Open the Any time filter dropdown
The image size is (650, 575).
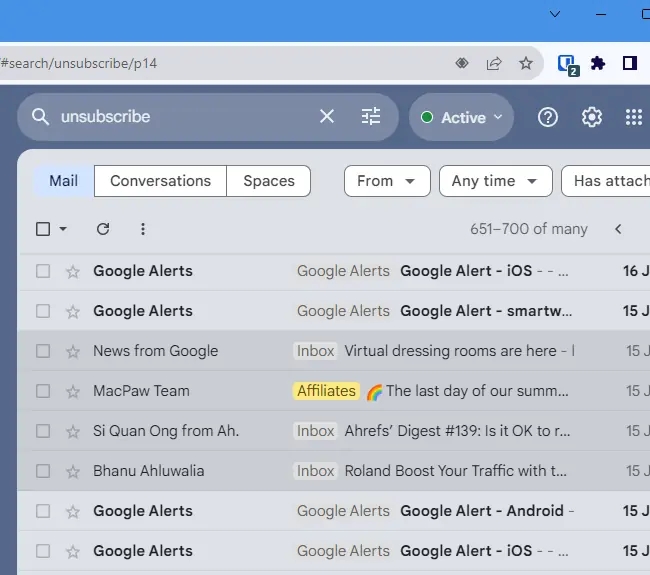[496, 181]
